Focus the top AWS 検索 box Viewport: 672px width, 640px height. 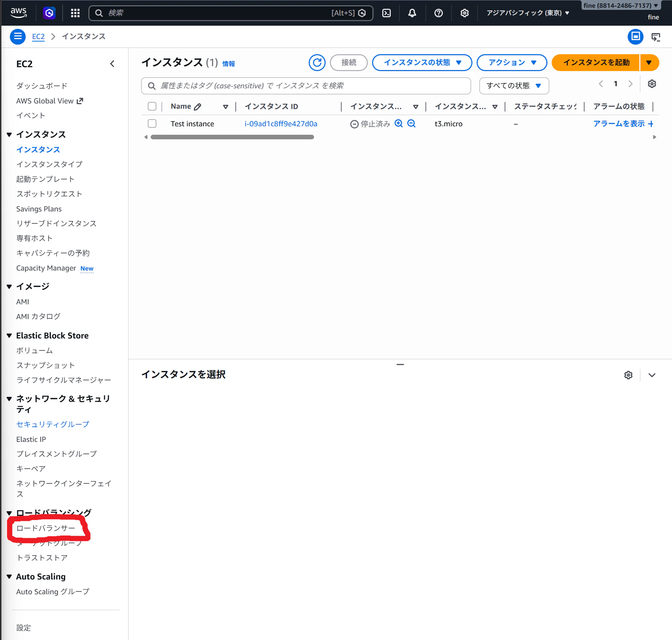(x=231, y=13)
